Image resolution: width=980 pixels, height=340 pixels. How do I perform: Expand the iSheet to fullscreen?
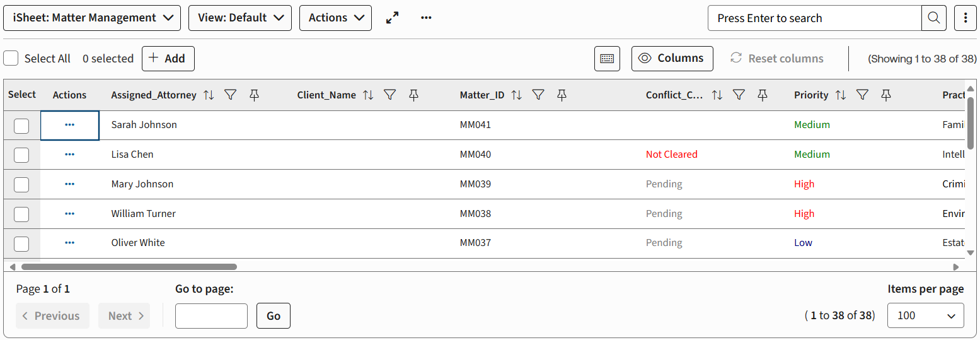393,18
